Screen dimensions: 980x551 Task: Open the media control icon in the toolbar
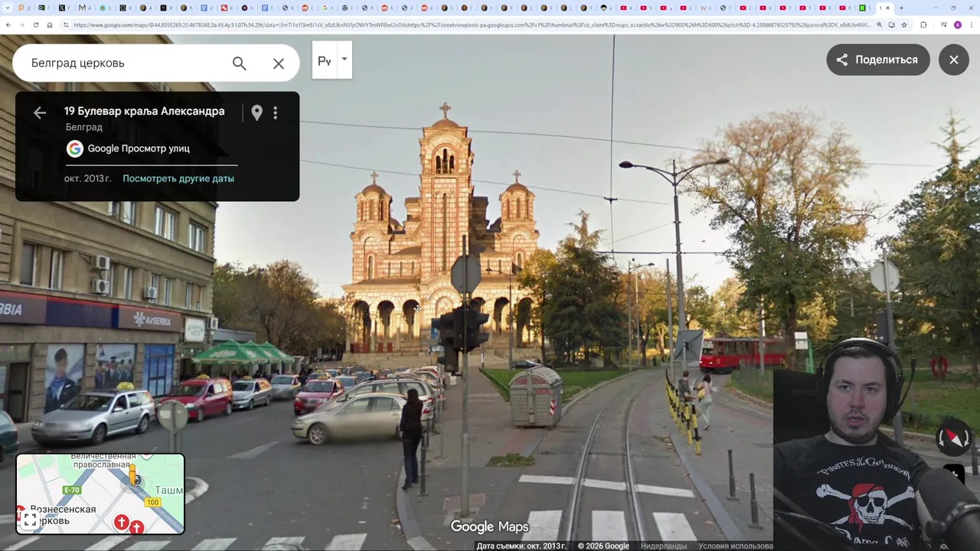[x=943, y=25]
